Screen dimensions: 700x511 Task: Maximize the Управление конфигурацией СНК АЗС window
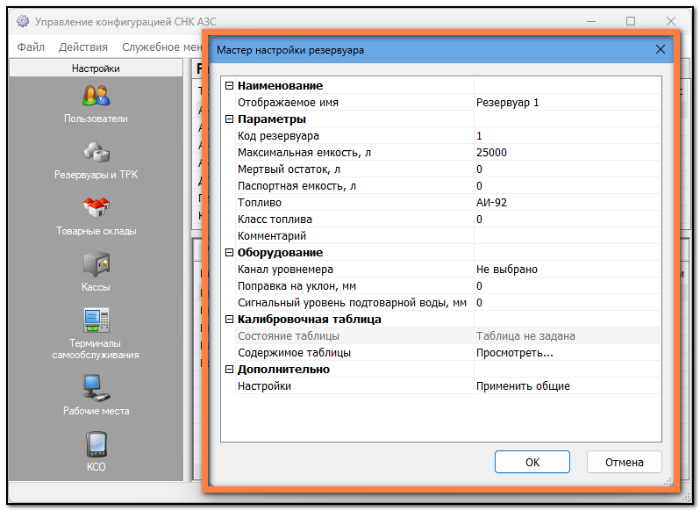click(x=630, y=21)
